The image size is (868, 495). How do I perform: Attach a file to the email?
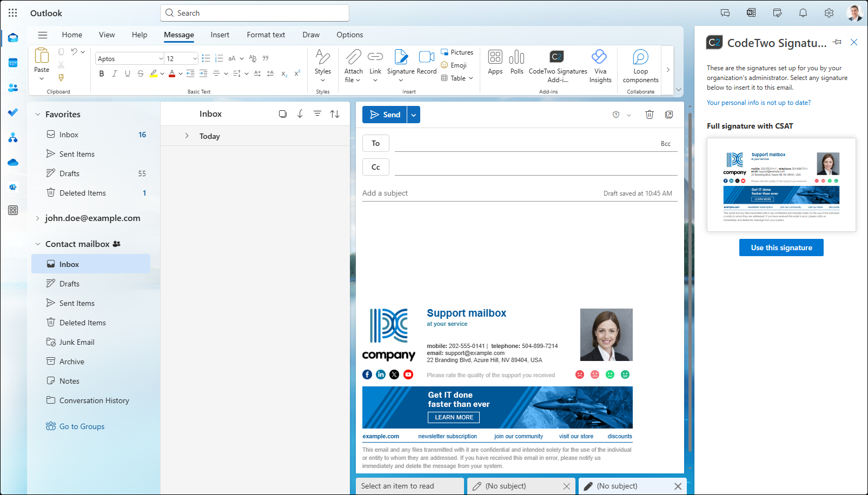point(353,64)
